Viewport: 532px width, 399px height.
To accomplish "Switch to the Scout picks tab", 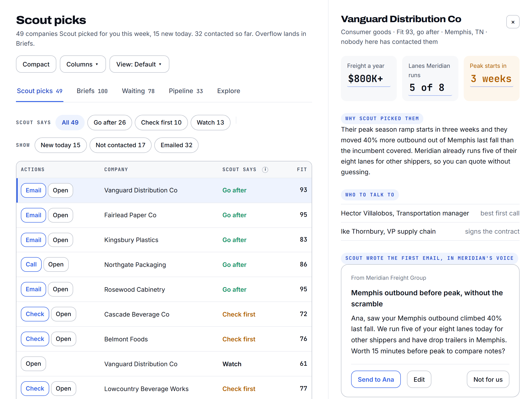I will coord(40,91).
